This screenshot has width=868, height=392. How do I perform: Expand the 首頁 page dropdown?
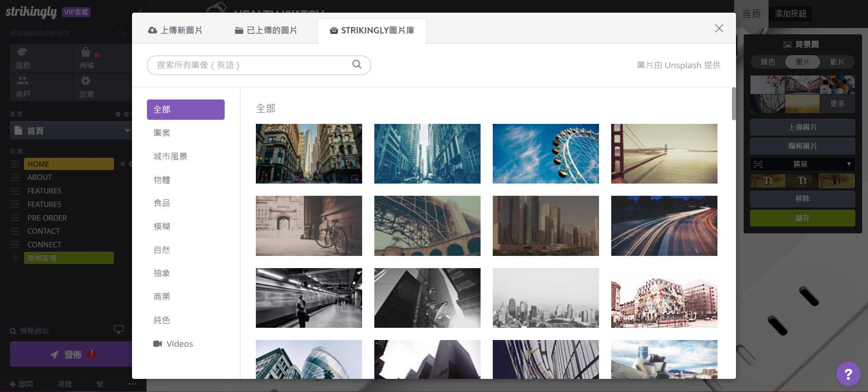[71, 131]
